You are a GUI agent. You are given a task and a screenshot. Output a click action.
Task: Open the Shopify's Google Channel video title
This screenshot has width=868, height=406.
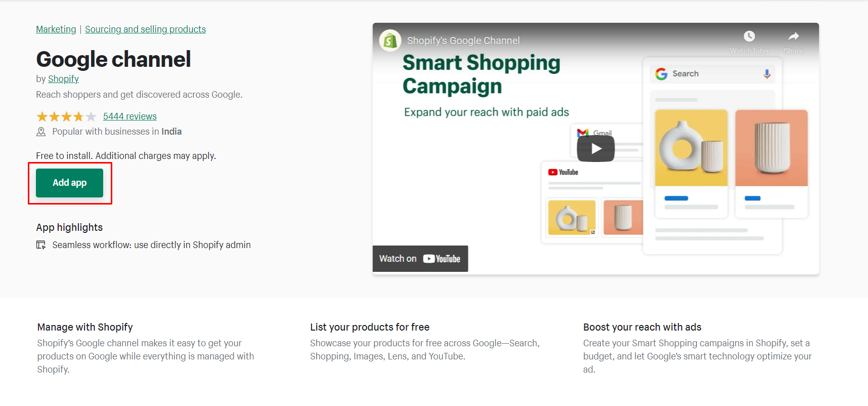pos(463,40)
